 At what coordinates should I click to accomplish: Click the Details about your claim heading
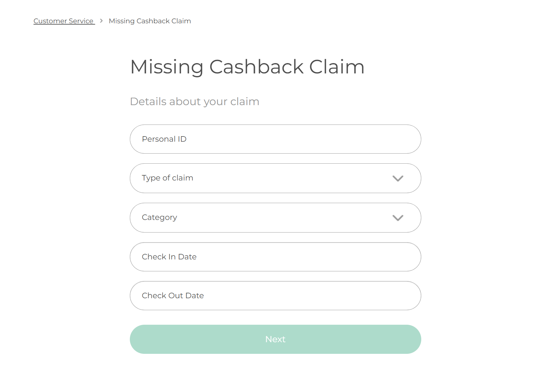point(195,101)
